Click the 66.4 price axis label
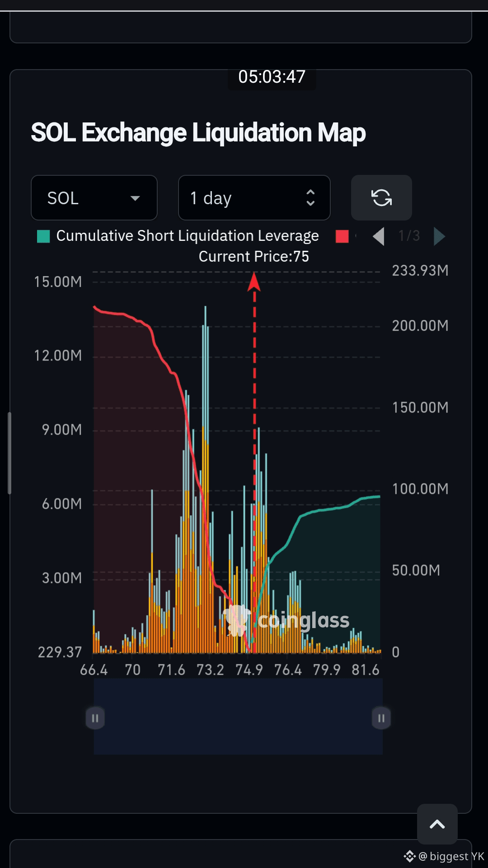 coord(94,670)
